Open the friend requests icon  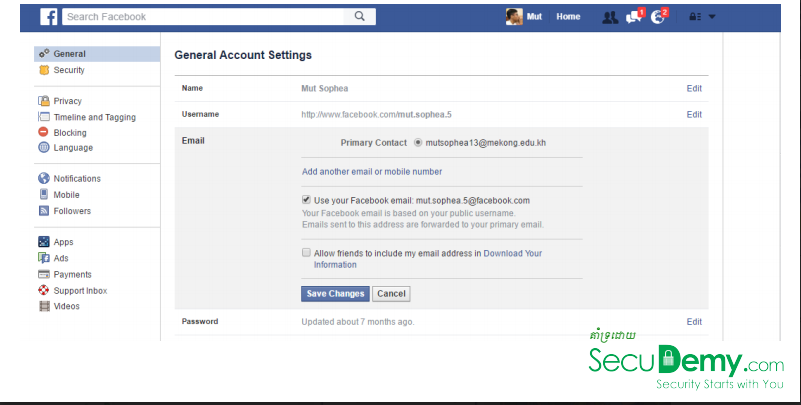click(610, 17)
